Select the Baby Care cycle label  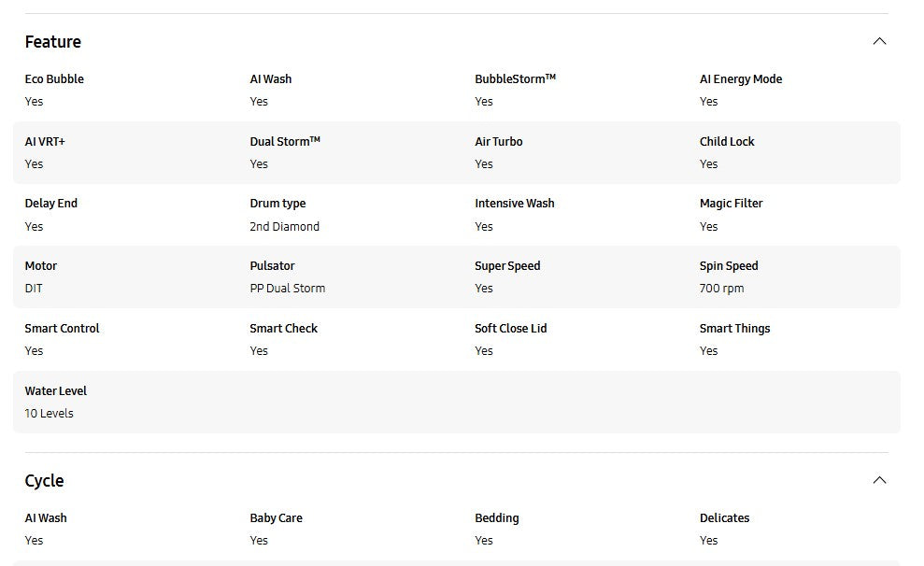pos(277,518)
